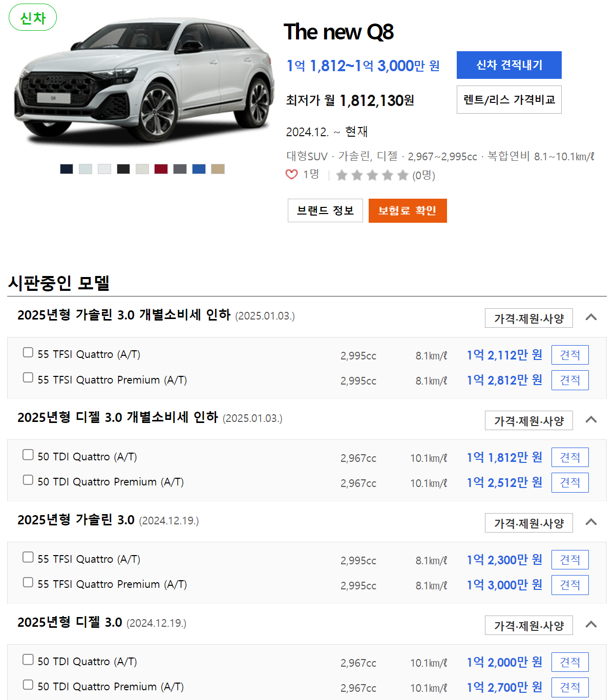Collapse 2025년형 가솔린 3.0 개별소비세 인하 section

(x=591, y=317)
